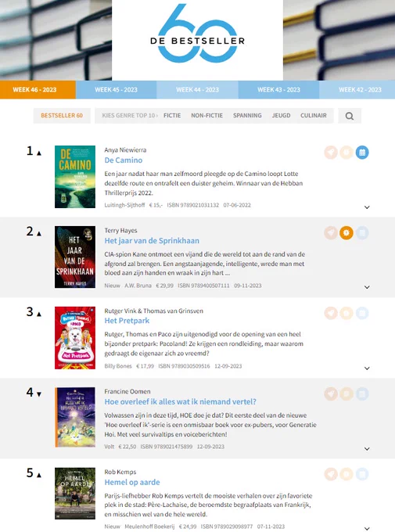395x532 pixels.
Task: Click the calendar badge for Het jaar van de Sprinkhaan
Action: pos(362,233)
